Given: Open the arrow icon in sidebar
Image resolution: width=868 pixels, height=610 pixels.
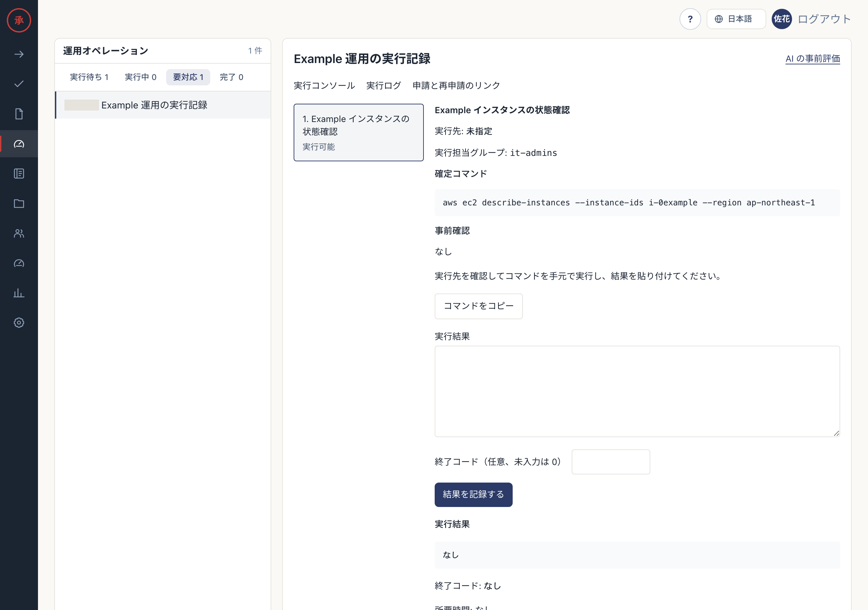Looking at the screenshot, I should coord(19,55).
